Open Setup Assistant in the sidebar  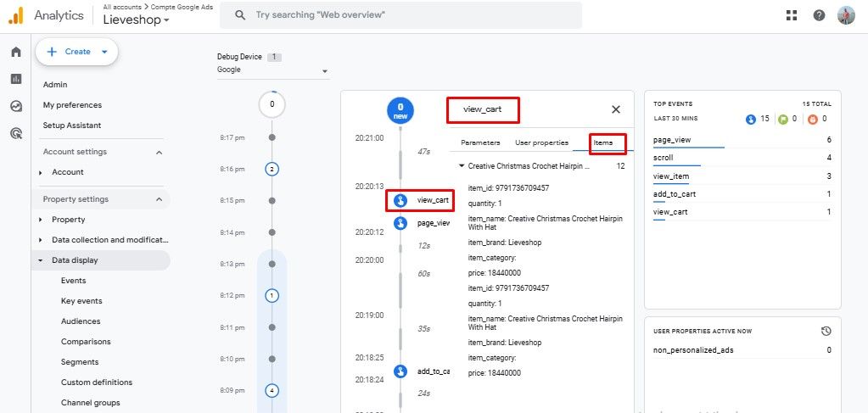70,126
